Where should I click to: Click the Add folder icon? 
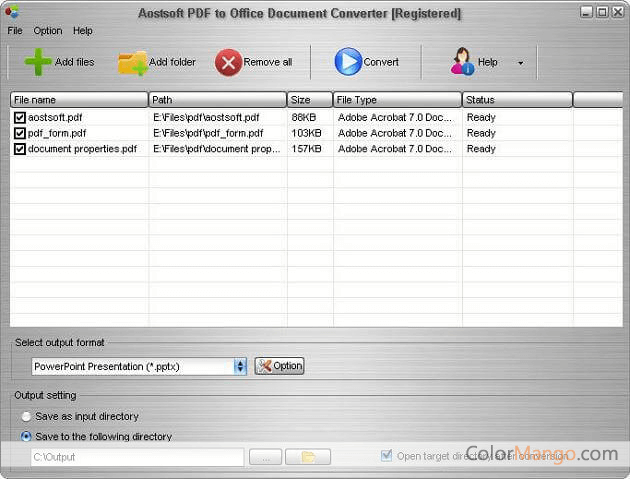click(x=133, y=63)
